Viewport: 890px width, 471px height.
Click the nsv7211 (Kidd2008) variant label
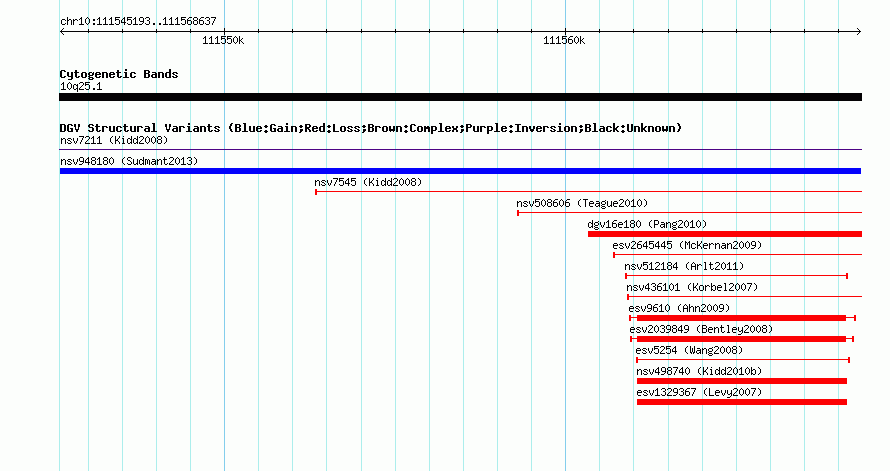pos(114,140)
